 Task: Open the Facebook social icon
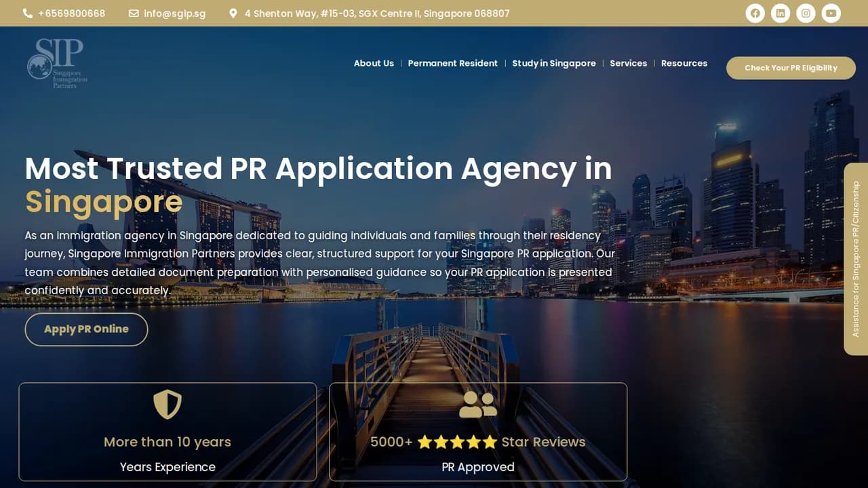(755, 13)
